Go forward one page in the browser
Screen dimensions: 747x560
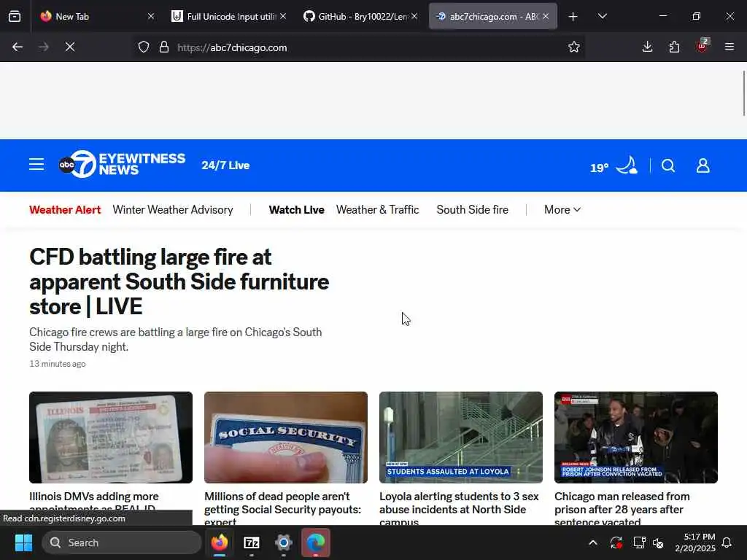(43, 47)
